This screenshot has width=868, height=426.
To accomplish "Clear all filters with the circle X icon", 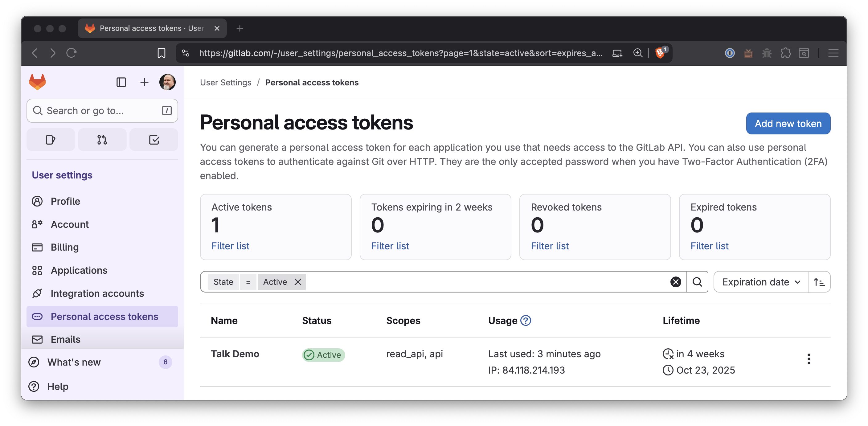I will tap(675, 282).
